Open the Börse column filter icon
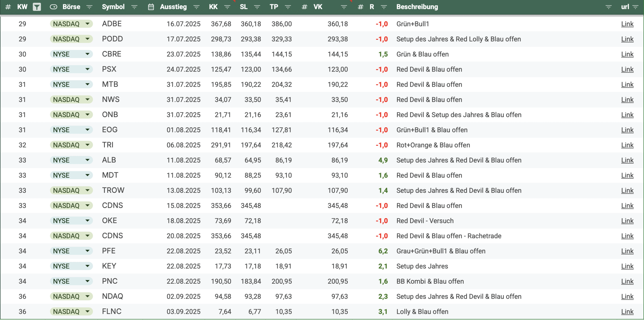 [x=89, y=7]
